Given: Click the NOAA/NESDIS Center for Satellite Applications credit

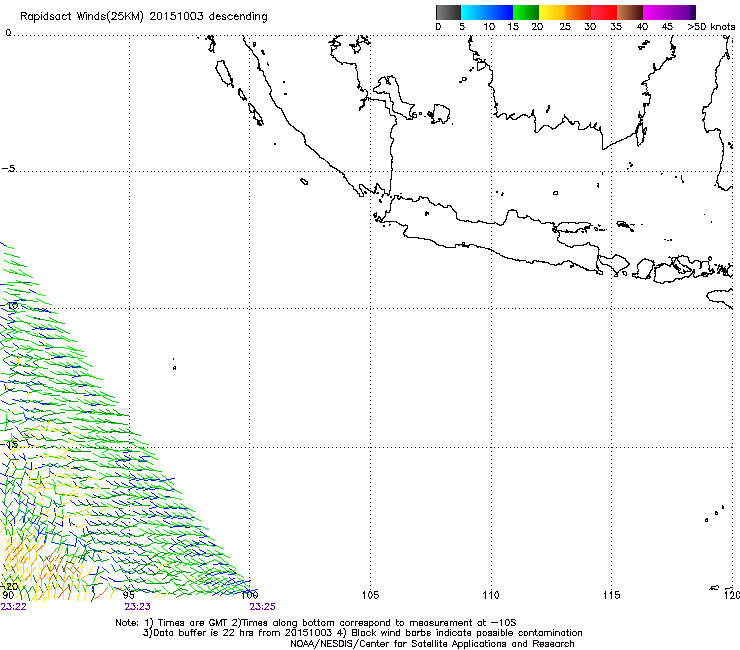Looking at the screenshot, I should pyautogui.click(x=432, y=644).
